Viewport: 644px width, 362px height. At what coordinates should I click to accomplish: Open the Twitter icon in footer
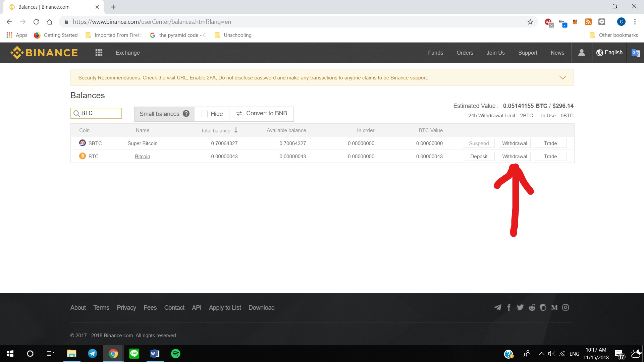click(520, 307)
